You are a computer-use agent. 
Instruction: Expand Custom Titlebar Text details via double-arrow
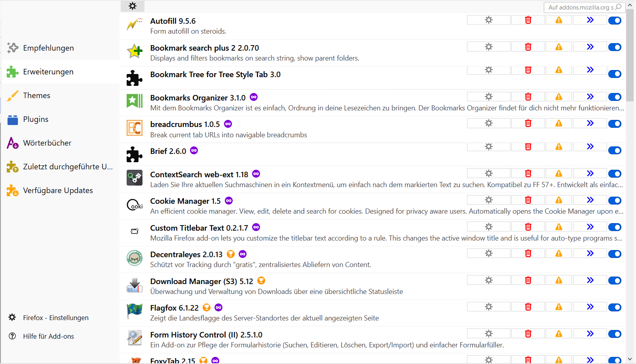coord(590,227)
